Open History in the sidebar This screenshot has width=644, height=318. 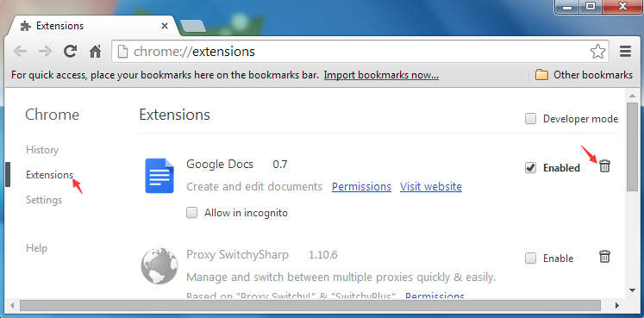pos(42,150)
